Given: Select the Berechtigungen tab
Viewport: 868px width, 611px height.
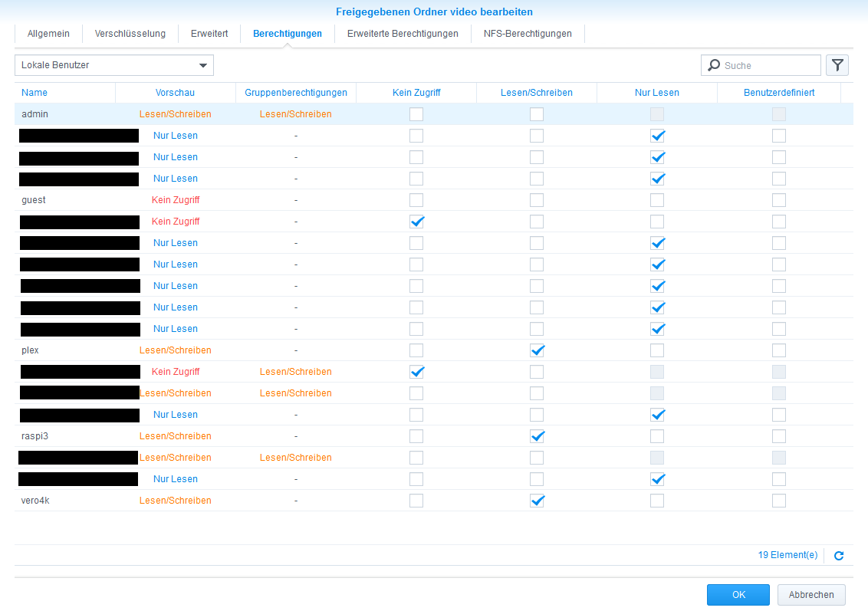Looking at the screenshot, I should (x=288, y=34).
